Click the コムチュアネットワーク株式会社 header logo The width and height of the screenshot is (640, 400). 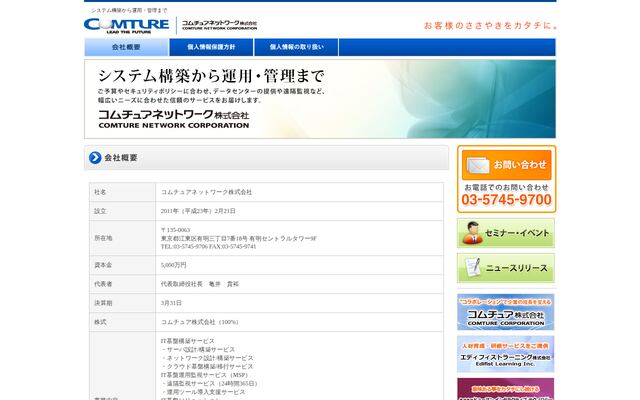coord(219,25)
